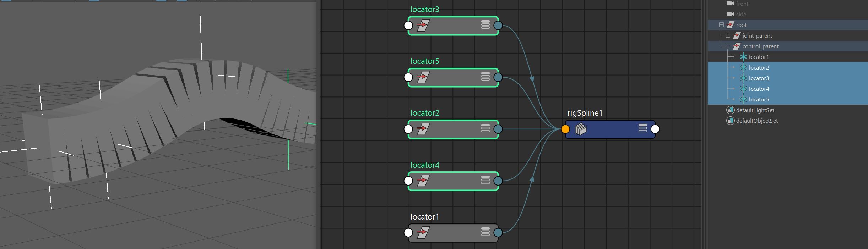Toggle rigSpline1 node attribute display mode
The width and height of the screenshot is (868, 249).
[643, 128]
